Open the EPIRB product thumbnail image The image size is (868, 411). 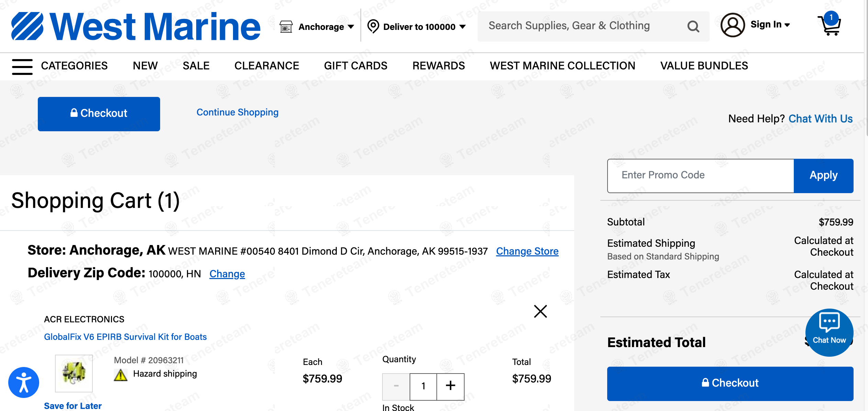74,373
